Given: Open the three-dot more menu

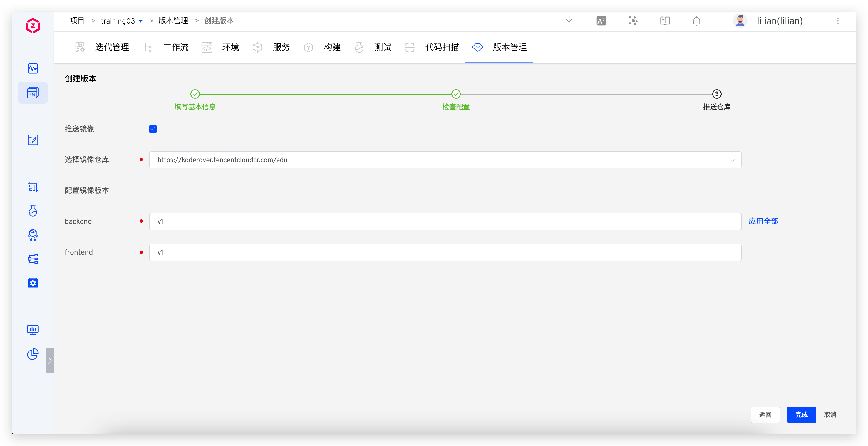Looking at the screenshot, I should click(838, 21).
